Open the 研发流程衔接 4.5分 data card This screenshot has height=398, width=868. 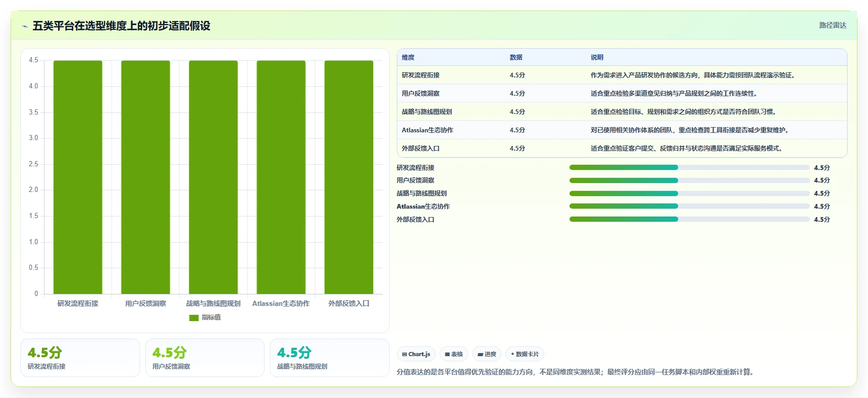pyautogui.click(x=80, y=358)
